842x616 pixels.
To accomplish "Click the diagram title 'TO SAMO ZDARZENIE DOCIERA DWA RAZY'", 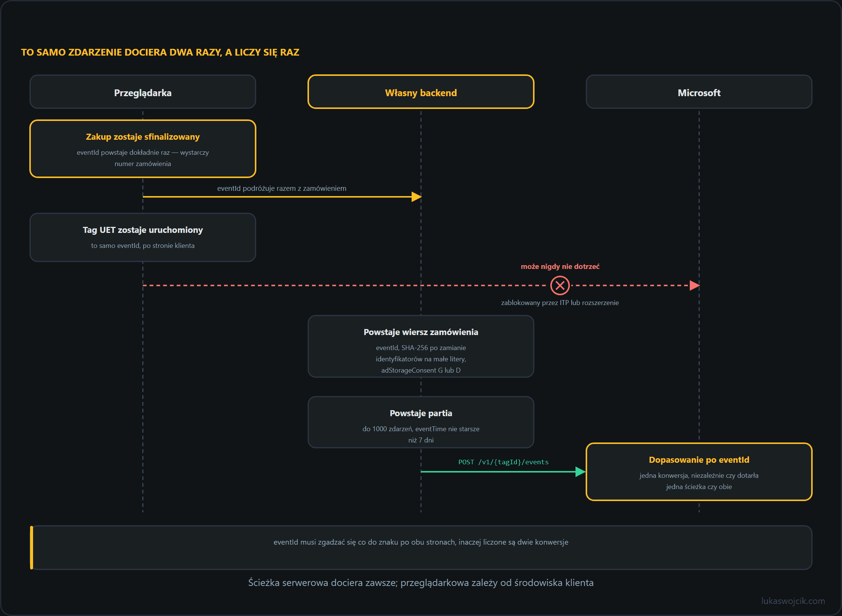I will (160, 52).
